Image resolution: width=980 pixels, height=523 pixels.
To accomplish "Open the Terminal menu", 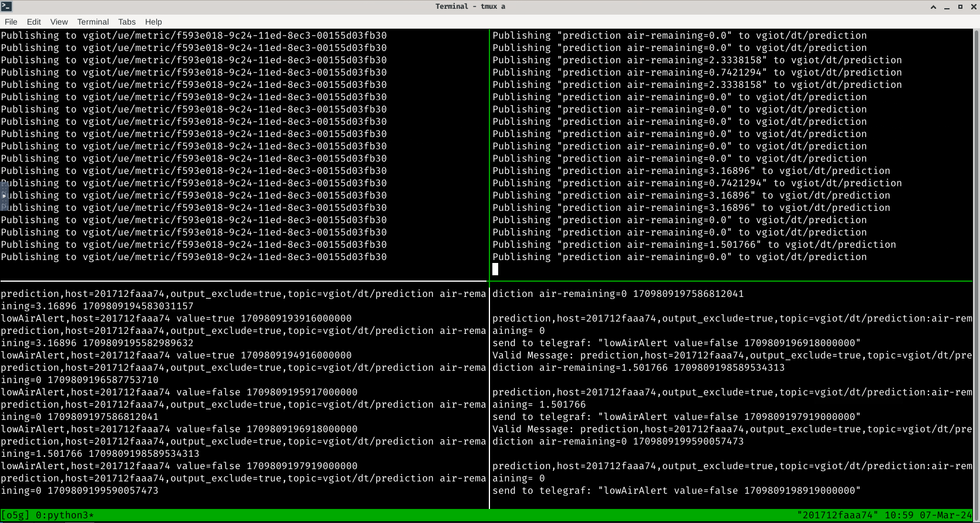I will (x=93, y=22).
